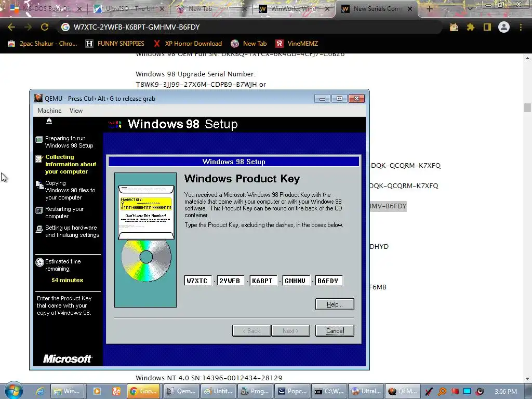Click the T8WK9 upgrade serial number text

(x=201, y=84)
